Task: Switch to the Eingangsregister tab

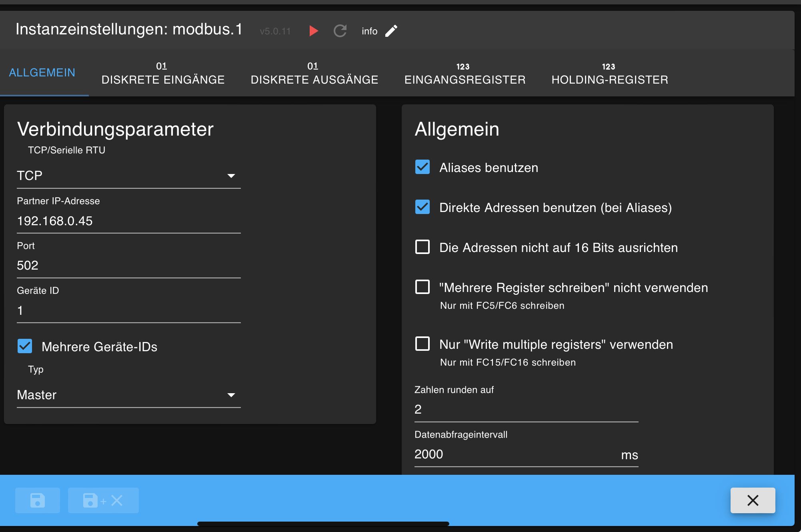Action: click(x=465, y=73)
